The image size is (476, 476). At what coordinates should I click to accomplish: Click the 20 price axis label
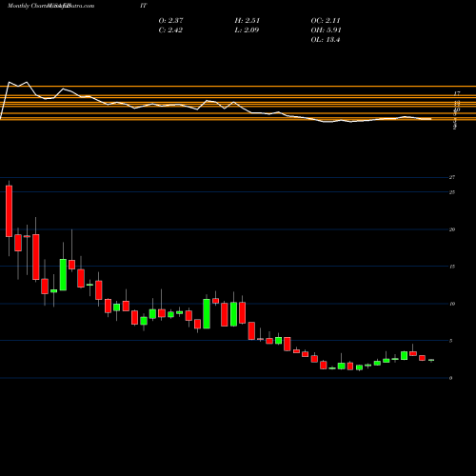tap(452, 229)
